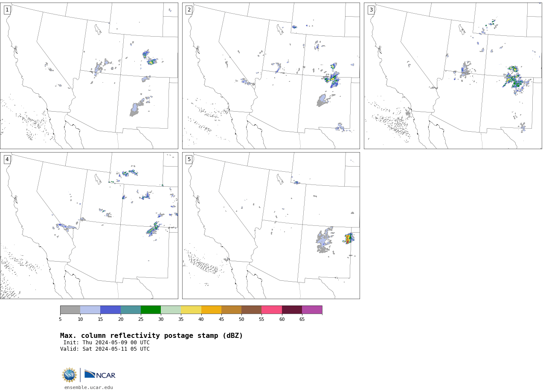Click the pink 55-60 dBZ swatch

[x=272, y=310]
